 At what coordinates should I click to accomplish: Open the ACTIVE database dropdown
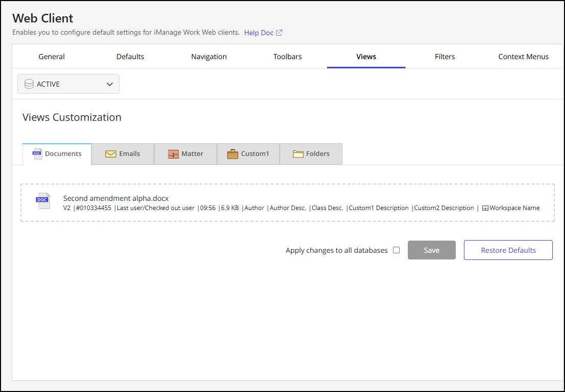pyautogui.click(x=68, y=84)
